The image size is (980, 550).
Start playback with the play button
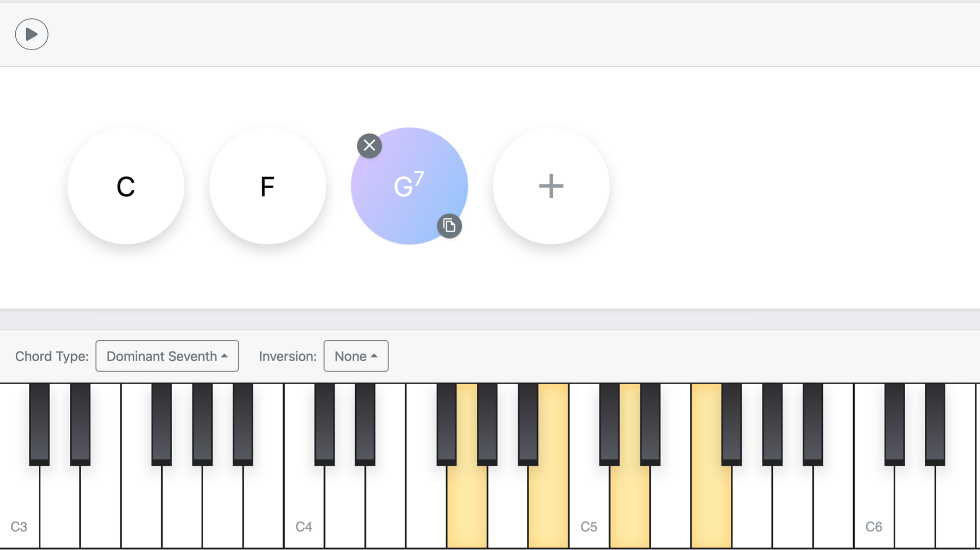32,34
